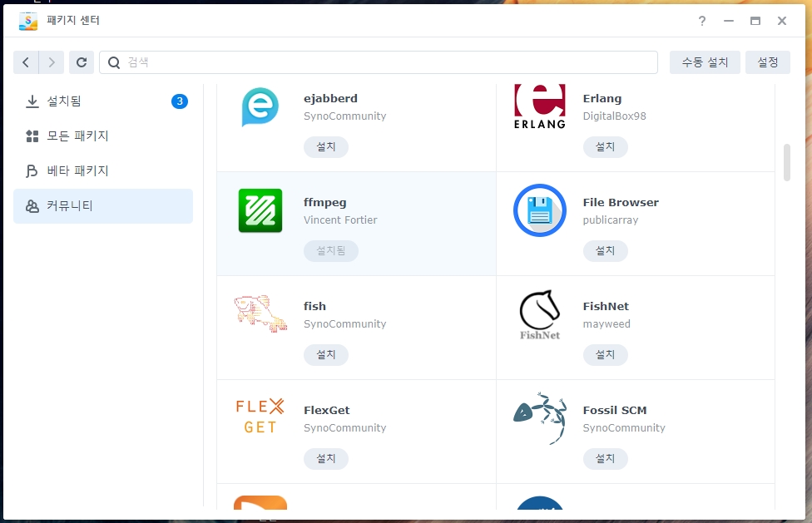Image resolution: width=812 pixels, height=523 pixels.
Task: Install Erlang with its 설치 button
Action: point(606,147)
